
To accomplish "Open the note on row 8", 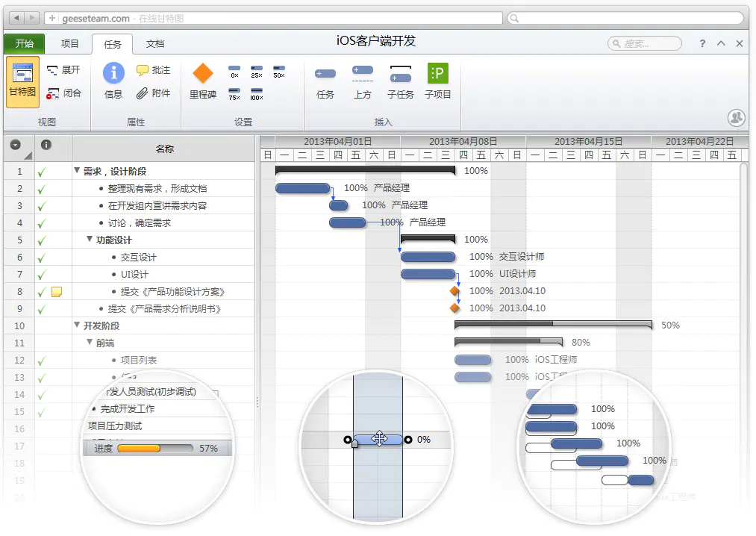I will [57, 292].
